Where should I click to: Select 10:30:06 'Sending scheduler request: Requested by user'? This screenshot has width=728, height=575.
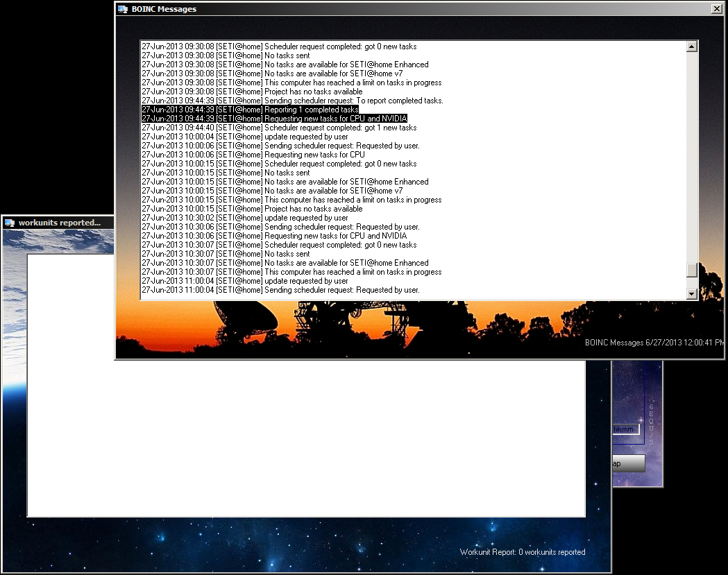[281, 227]
